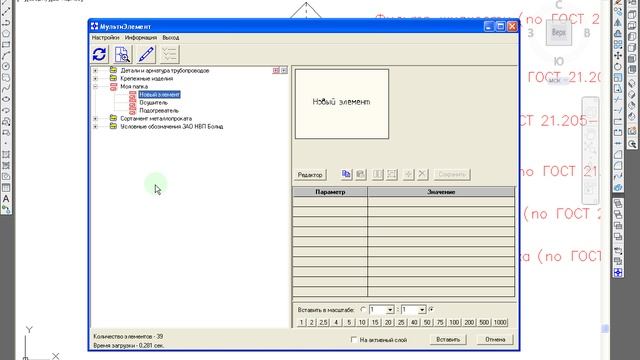Screen dimensions: 640x360
Task: Select Условные обозначения ЗАО НВП Болид label
Action: 171,127
